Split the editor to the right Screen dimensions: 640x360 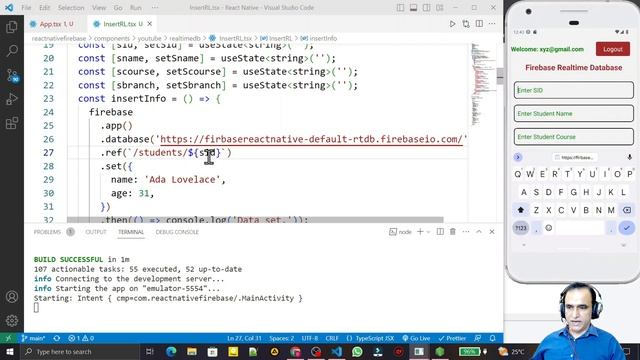(479, 24)
